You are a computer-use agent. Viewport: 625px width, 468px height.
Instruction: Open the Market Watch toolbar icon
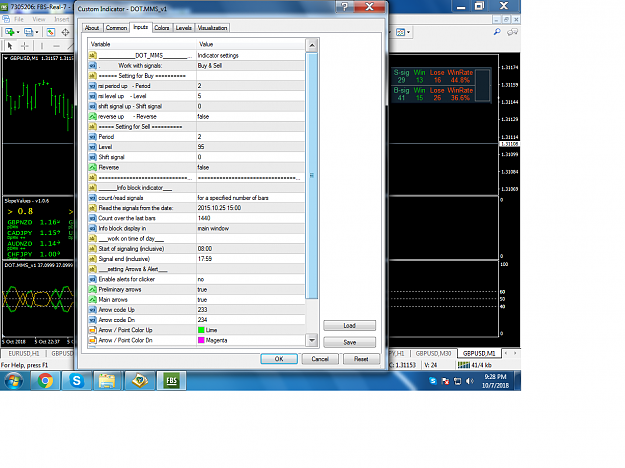pyautogui.click(x=51, y=32)
